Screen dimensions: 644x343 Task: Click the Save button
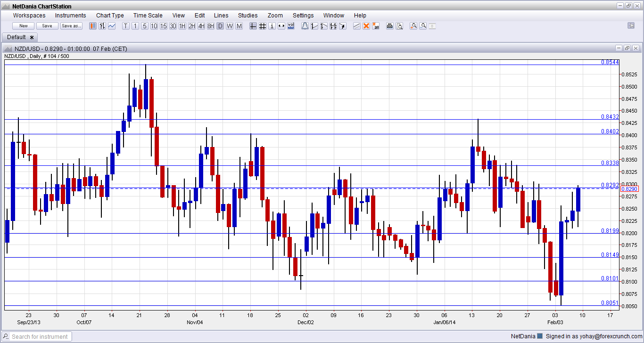(47, 26)
